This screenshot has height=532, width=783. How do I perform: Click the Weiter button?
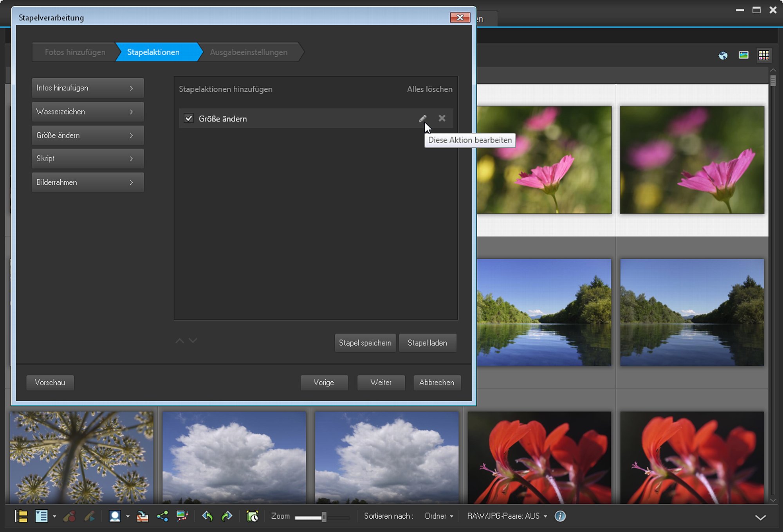(x=381, y=382)
